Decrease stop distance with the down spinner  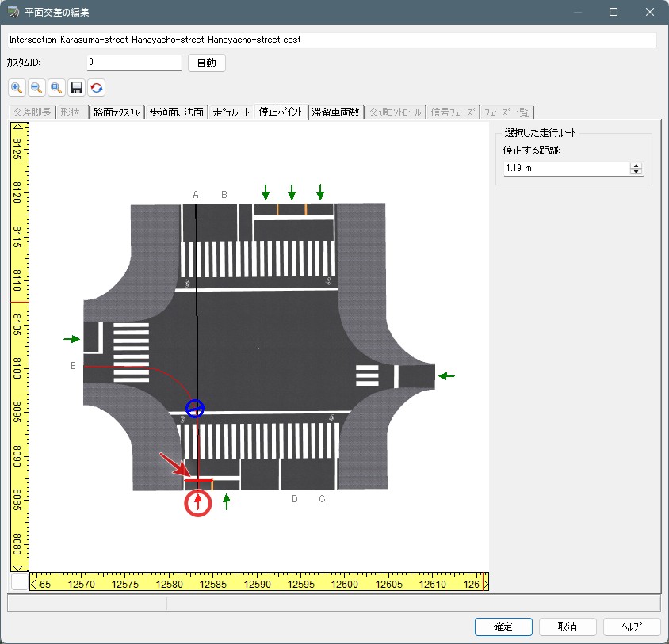[x=636, y=172]
